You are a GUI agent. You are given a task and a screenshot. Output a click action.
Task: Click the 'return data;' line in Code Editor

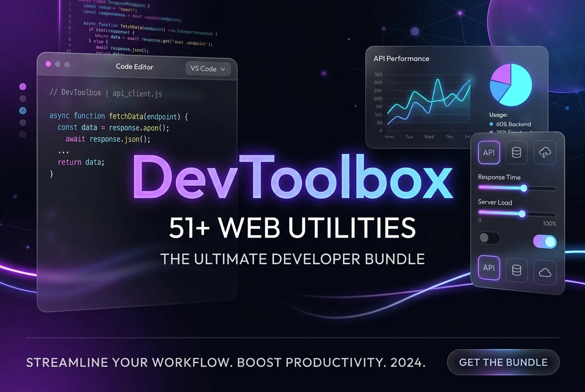[x=81, y=162]
